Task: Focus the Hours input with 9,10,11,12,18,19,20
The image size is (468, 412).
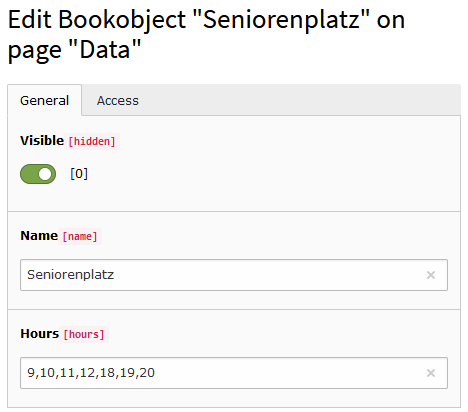Action: click(x=234, y=373)
